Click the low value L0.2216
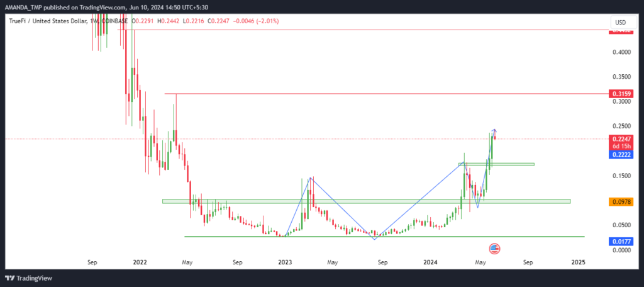 click(x=195, y=21)
